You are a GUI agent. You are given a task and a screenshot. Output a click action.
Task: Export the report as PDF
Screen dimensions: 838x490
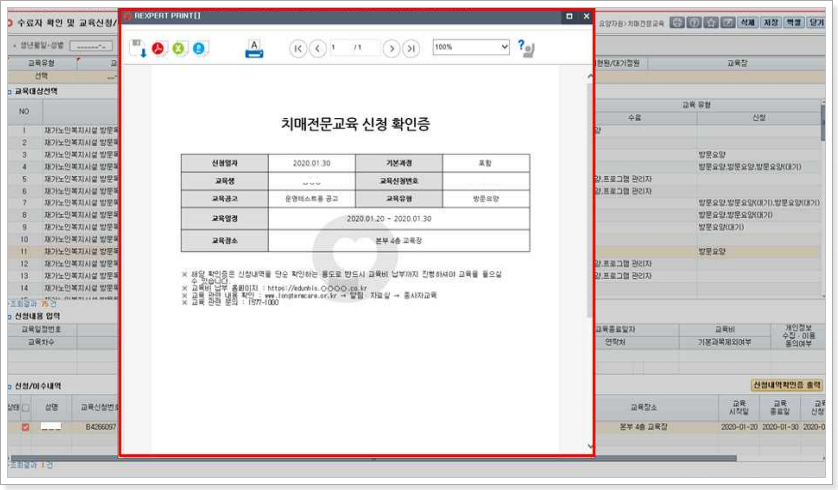(x=158, y=49)
